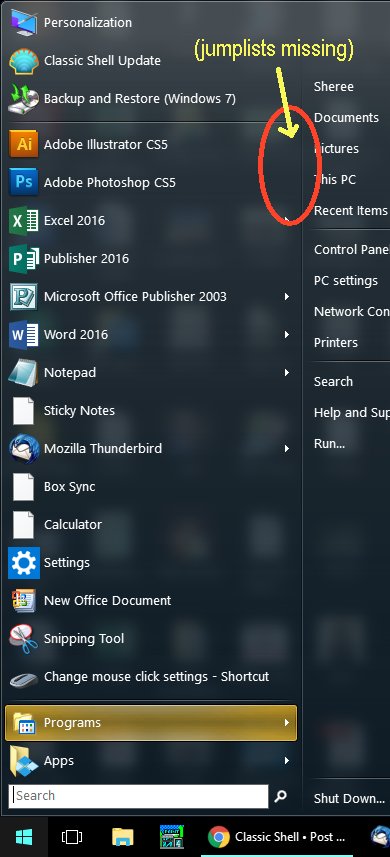Expand Microsoft Office Publisher 2003 arrow

287,296
